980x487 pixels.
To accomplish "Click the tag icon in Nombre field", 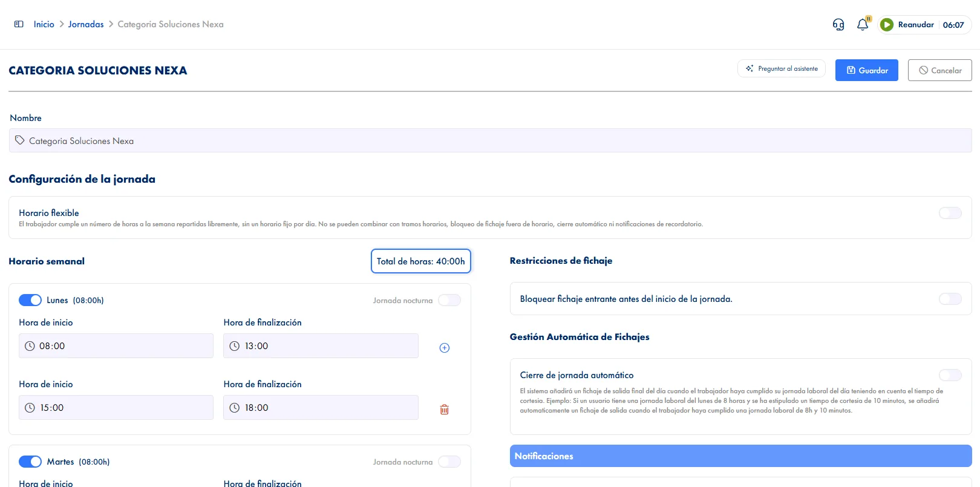I will 20,140.
